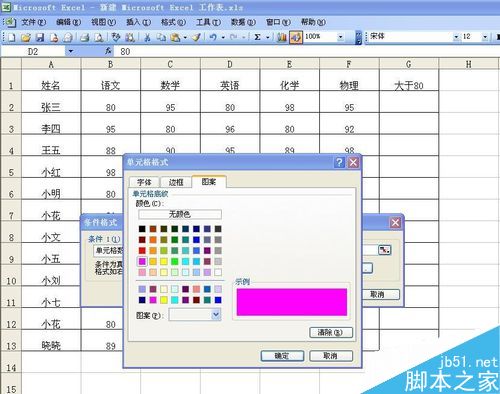
Task: Click the Print icon in the toolbar
Action: [85, 37]
